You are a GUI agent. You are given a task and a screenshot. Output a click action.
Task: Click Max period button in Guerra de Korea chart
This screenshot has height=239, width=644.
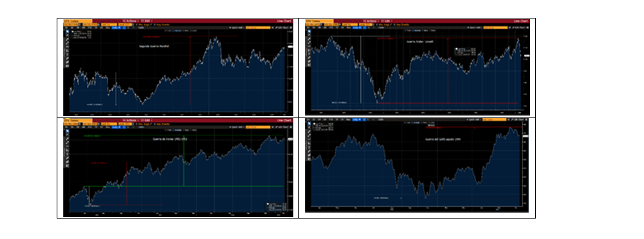[107, 127]
